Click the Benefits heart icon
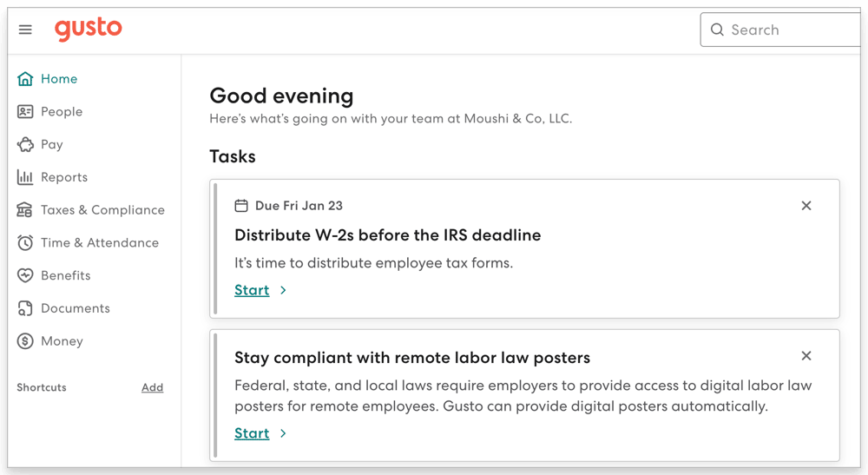Image resolution: width=868 pixels, height=475 pixels. pos(25,275)
